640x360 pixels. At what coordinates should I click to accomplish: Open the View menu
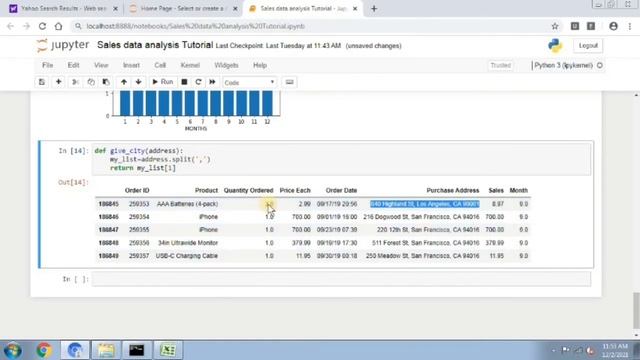click(x=101, y=65)
